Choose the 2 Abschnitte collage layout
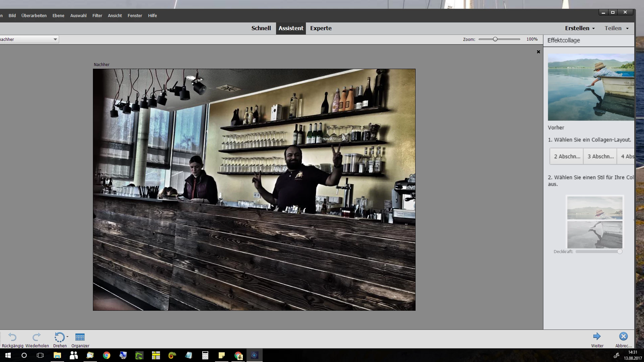 point(567,156)
